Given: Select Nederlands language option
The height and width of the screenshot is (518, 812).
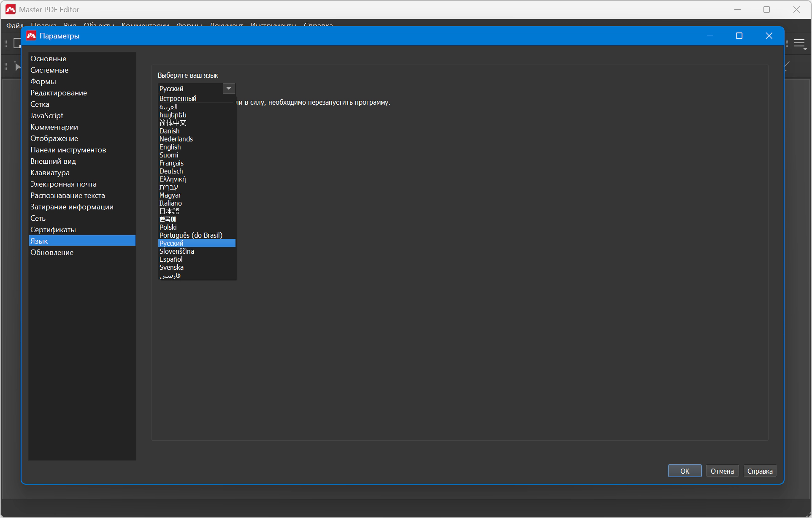Looking at the screenshot, I should 197,139.
